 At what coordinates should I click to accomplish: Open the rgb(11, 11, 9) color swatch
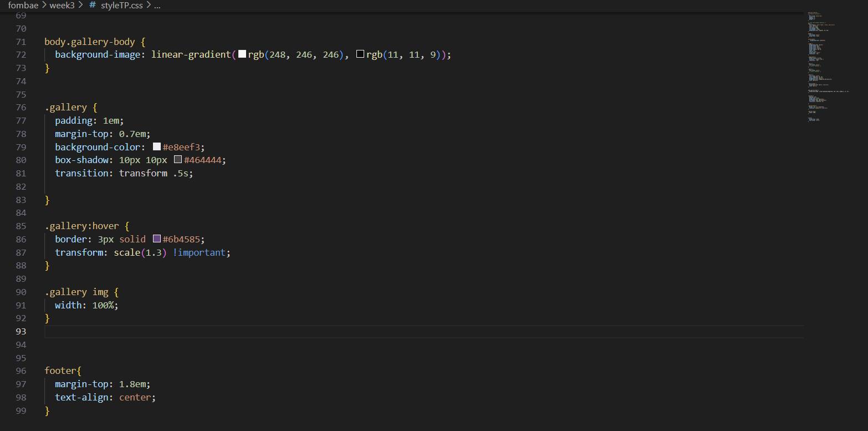click(360, 54)
